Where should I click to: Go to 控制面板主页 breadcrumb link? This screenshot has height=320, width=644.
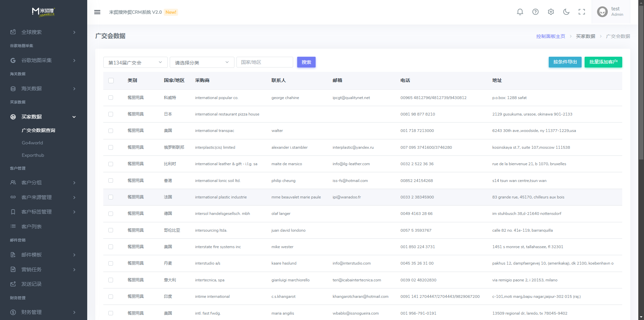[x=551, y=36]
